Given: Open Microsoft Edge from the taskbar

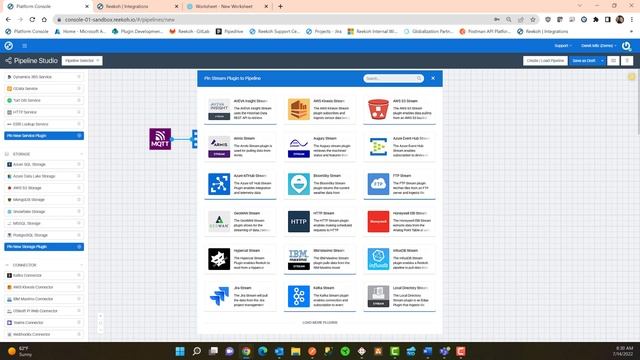Looking at the screenshot, I should click(262, 351).
